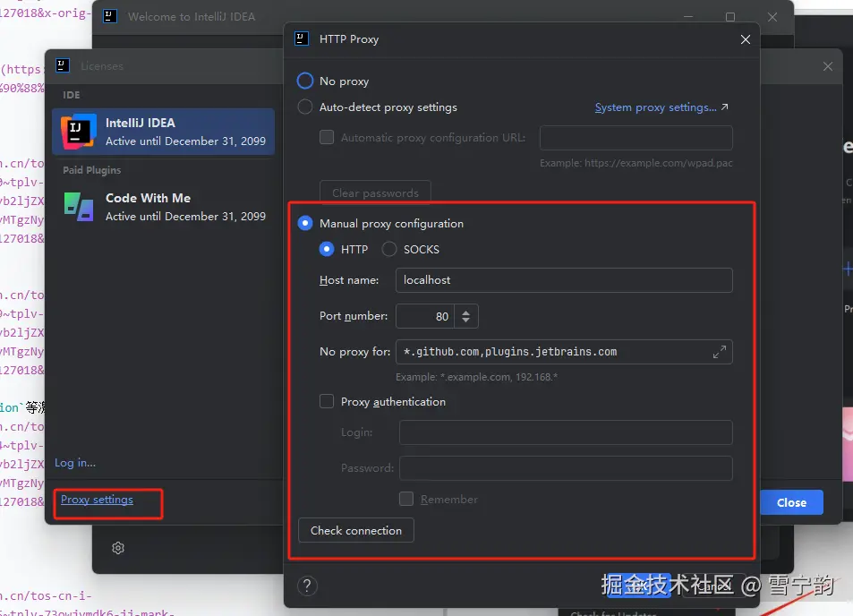This screenshot has height=616, width=853.
Task: Increase the port number with up arrow
Action: click(x=465, y=312)
